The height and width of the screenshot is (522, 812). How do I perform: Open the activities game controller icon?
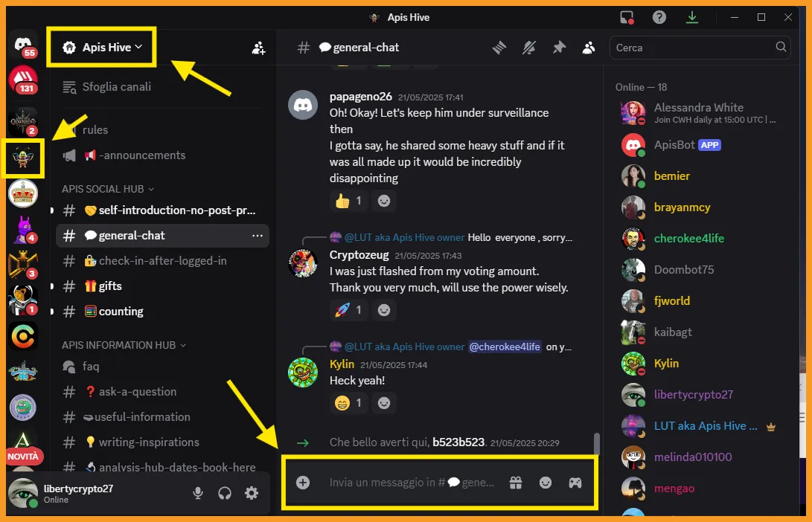click(x=575, y=483)
